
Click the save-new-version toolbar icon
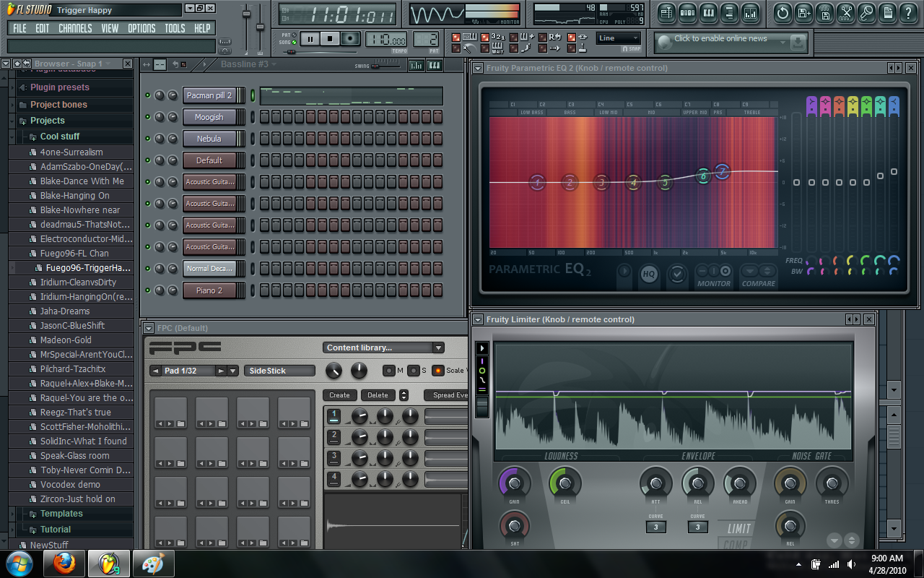(804, 12)
